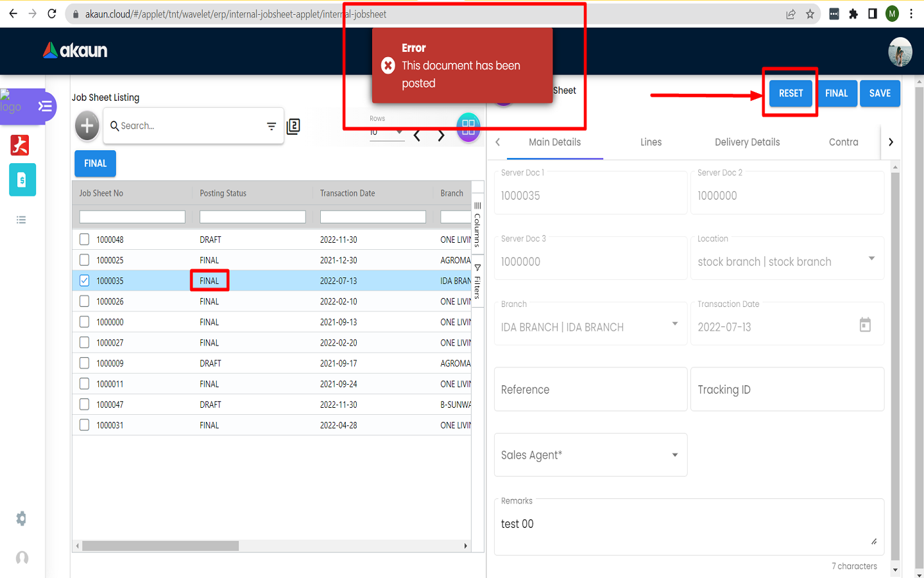Open the Delivery Details tab
The height and width of the screenshot is (578, 924).
coord(747,143)
